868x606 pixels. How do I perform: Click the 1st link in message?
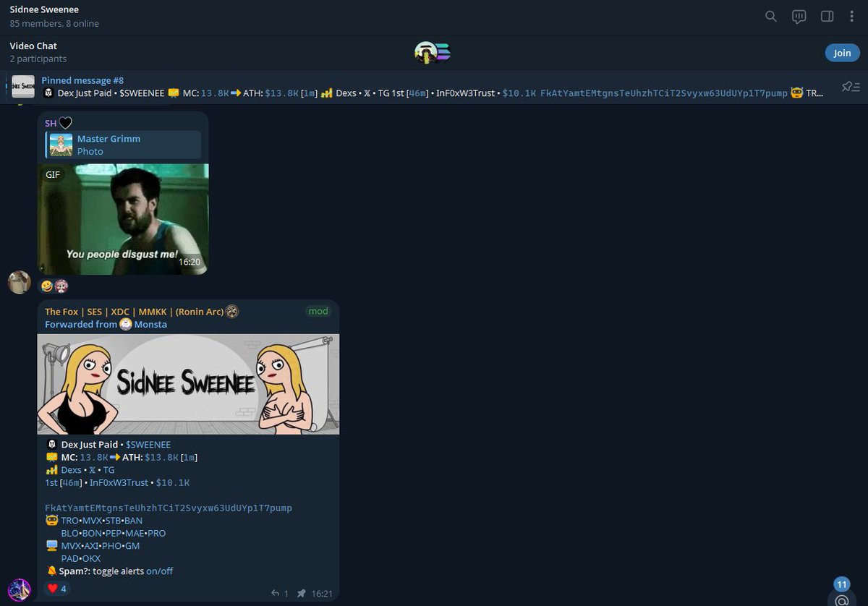point(51,482)
